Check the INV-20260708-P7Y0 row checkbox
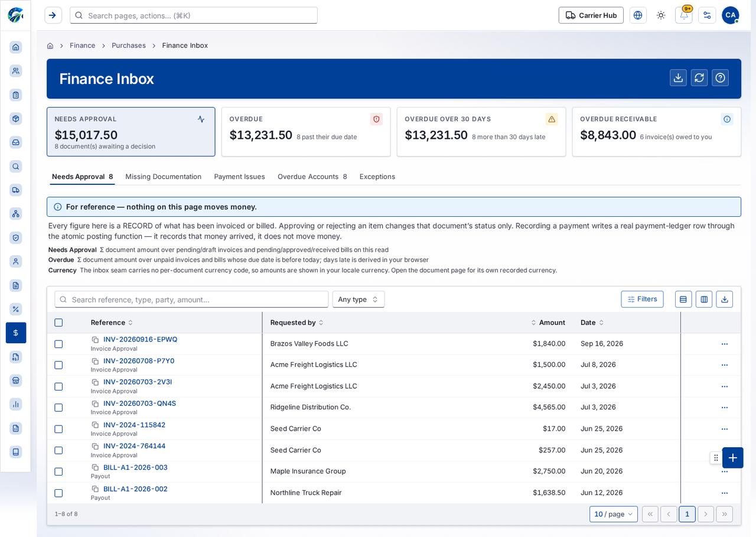This screenshot has height=537, width=756. tap(58, 365)
